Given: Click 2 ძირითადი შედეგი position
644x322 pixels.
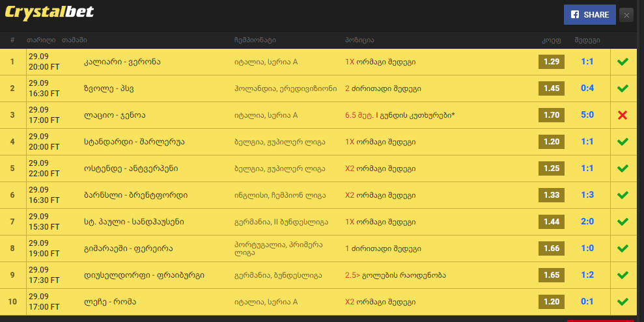Looking at the screenshot, I should [x=383, y=88].
